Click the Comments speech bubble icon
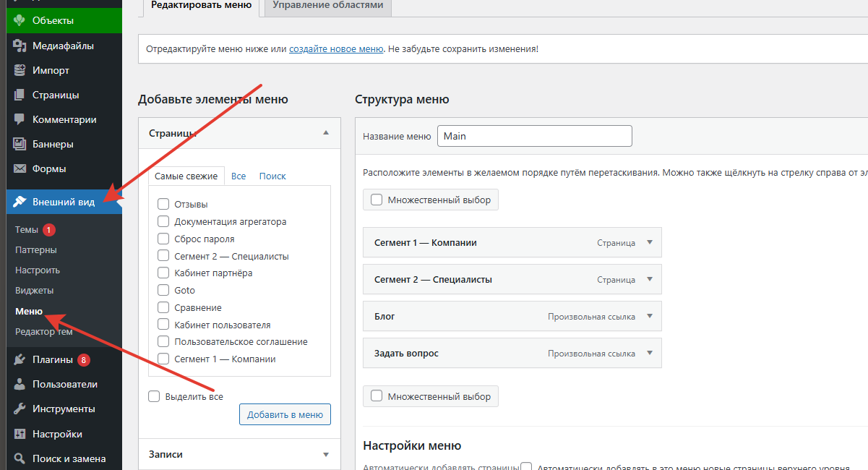 pyautogui.click(x=20, y=120)
